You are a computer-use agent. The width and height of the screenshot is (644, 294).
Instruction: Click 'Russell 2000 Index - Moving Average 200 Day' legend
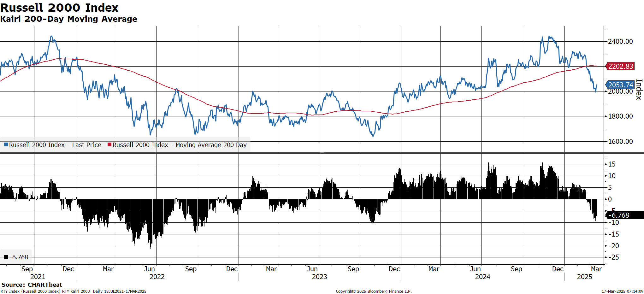coord(180,145)
